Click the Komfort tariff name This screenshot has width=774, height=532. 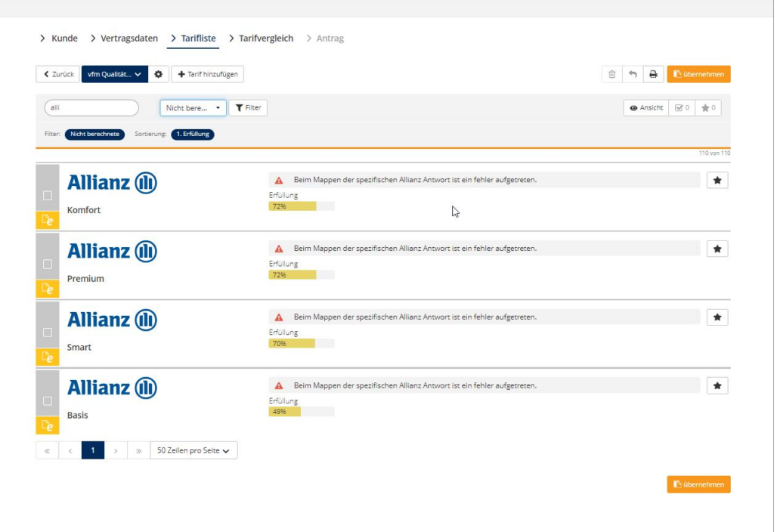(83, 210)
